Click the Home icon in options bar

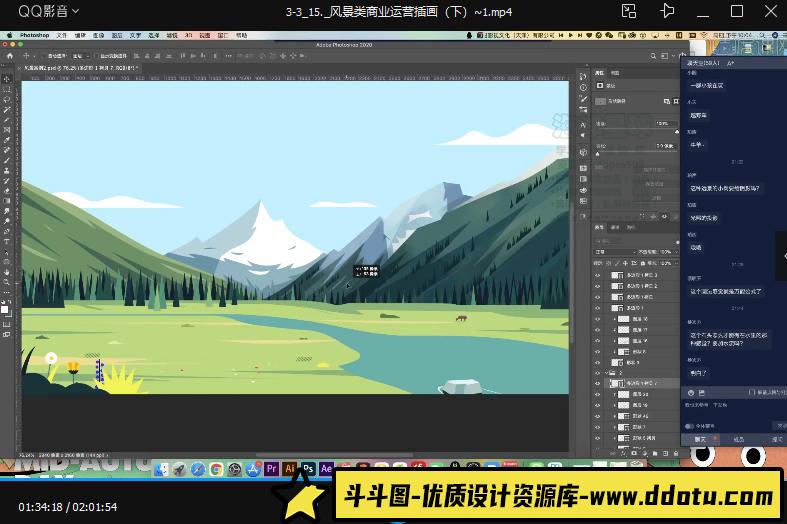(10, 56)
